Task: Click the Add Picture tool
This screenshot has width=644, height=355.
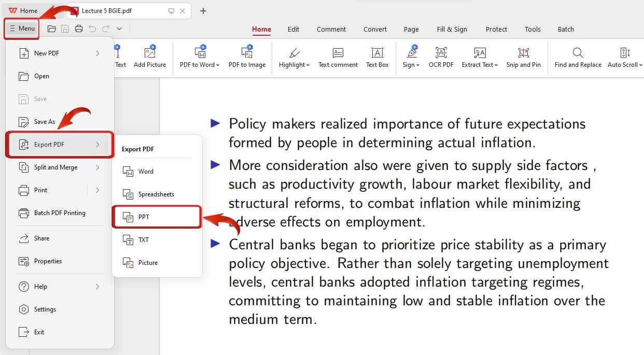Action: (x=150, y=56)
